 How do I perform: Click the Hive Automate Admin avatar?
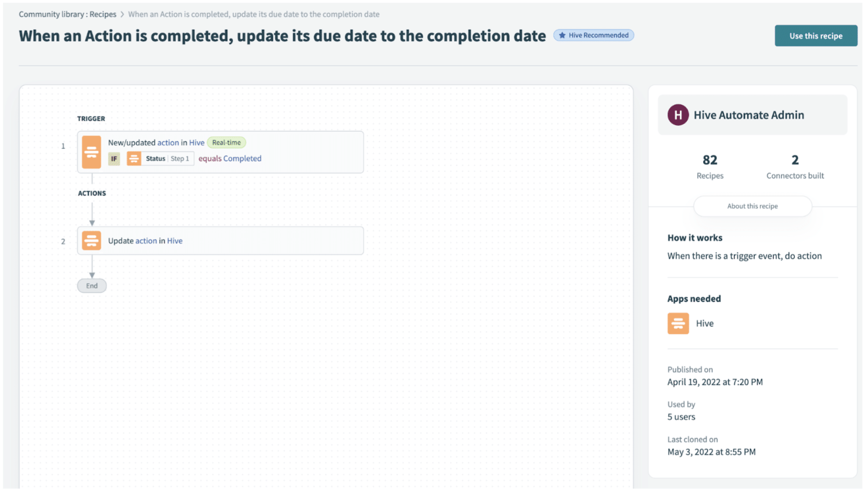click(677, 114)
